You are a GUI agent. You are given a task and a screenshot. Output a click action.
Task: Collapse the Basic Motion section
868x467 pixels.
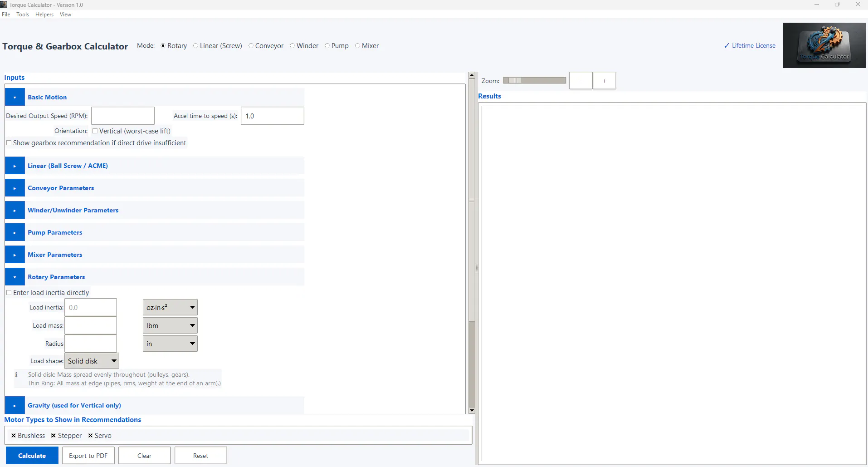pos(15,97)
